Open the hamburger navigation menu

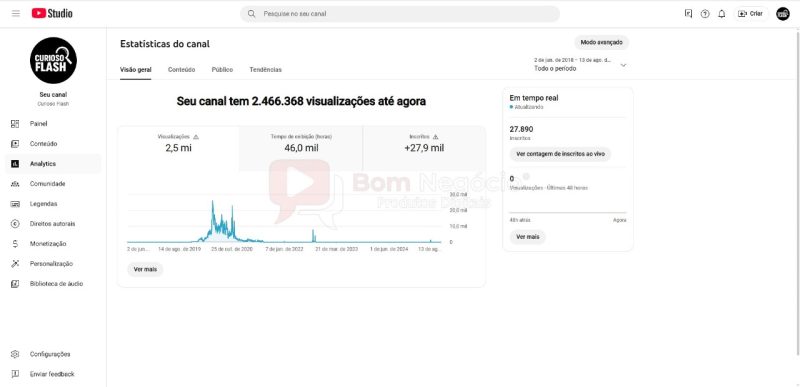tap(16, 14)
